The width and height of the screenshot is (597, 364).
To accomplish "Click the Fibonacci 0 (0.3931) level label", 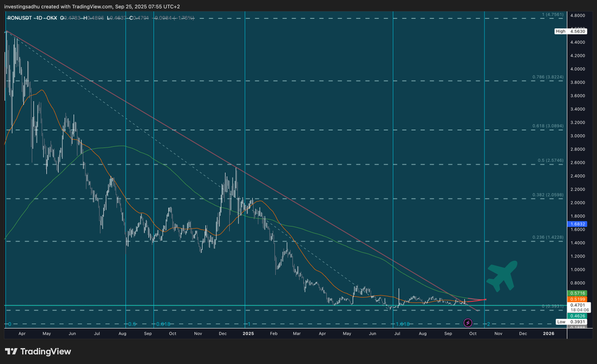I will 553,306.
